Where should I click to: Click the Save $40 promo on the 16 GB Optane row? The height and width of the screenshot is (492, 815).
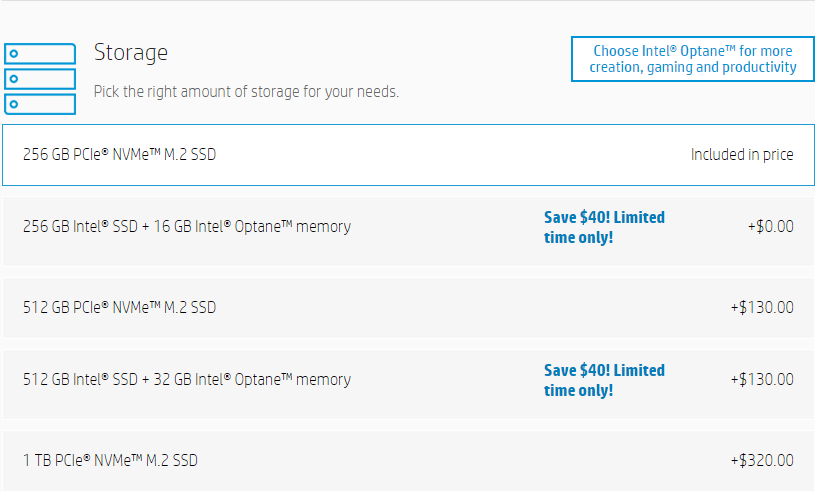tap(604, 227)
